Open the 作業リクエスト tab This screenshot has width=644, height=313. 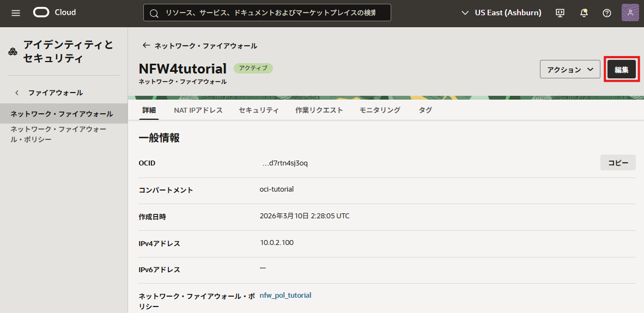(319, 110)
